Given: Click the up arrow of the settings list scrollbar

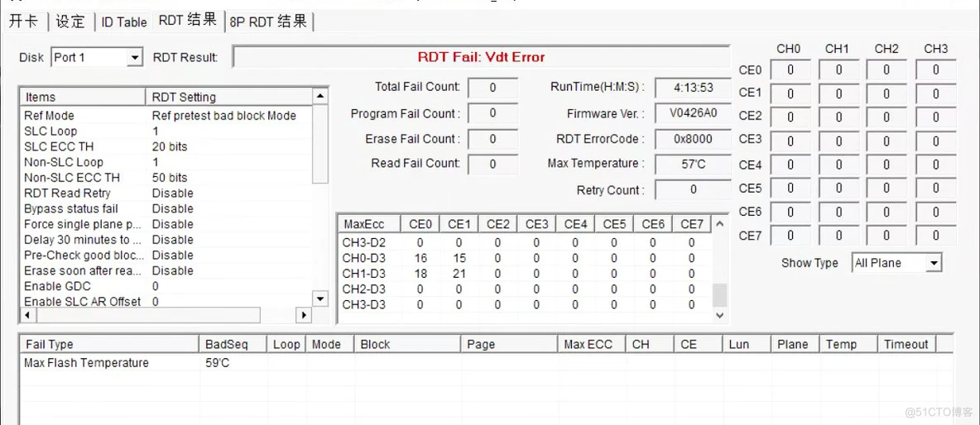Looking at the screenshot, I should tap(320, 96).
